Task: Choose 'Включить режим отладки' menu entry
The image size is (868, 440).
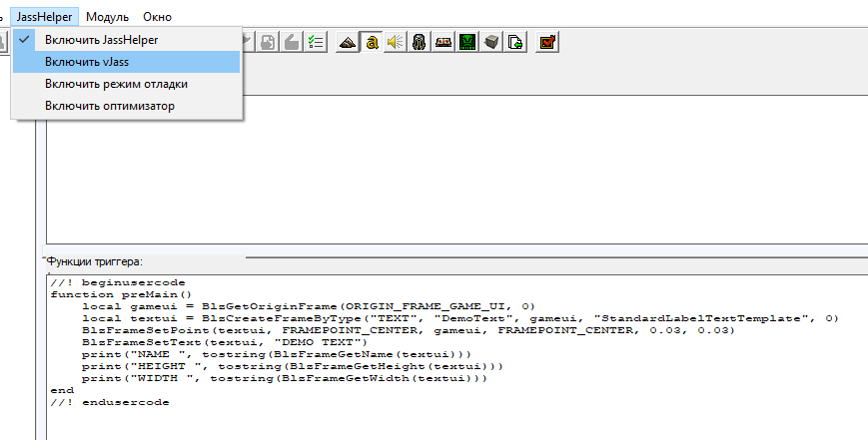Action: (127, 84)
